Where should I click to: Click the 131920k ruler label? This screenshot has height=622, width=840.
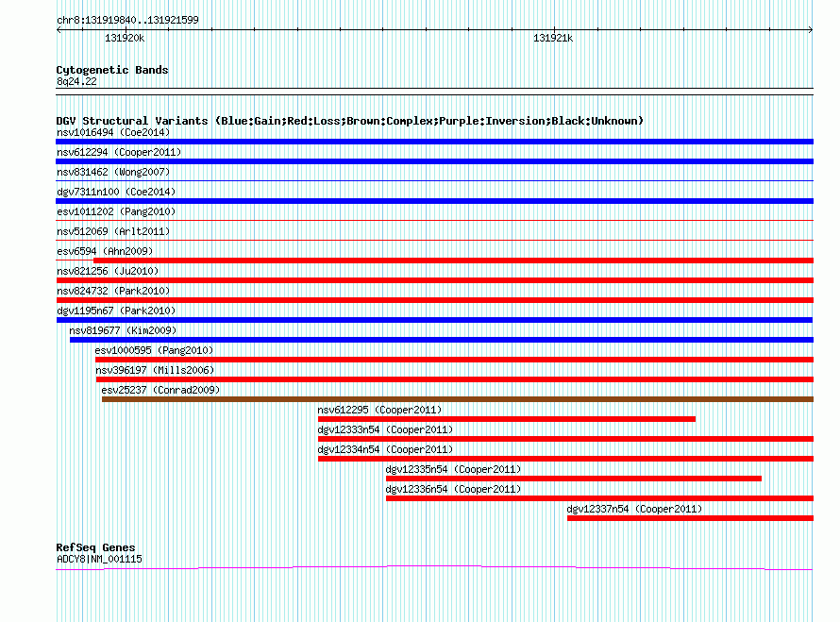[125, 38]
